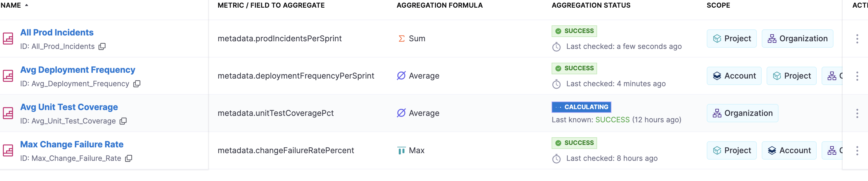Open the Avg Deployment Frequency aggregation

coord(78,70)
